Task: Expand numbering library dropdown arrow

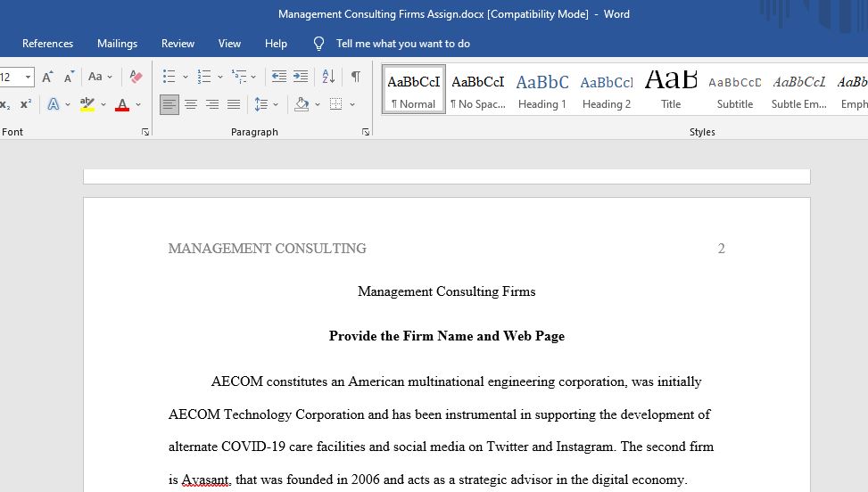Action: (x=219, y=77)
